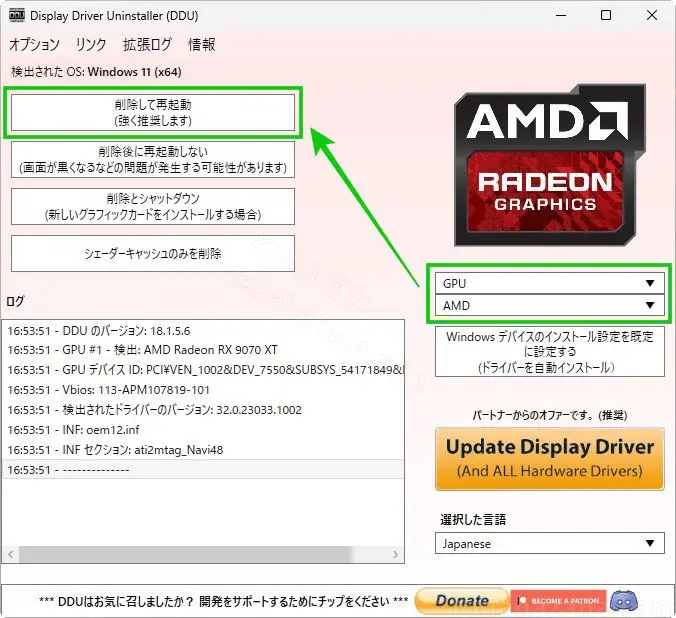Click the log's right scroll arrow
Viewport: 676px width, 618px height.
tap(395, 555)
